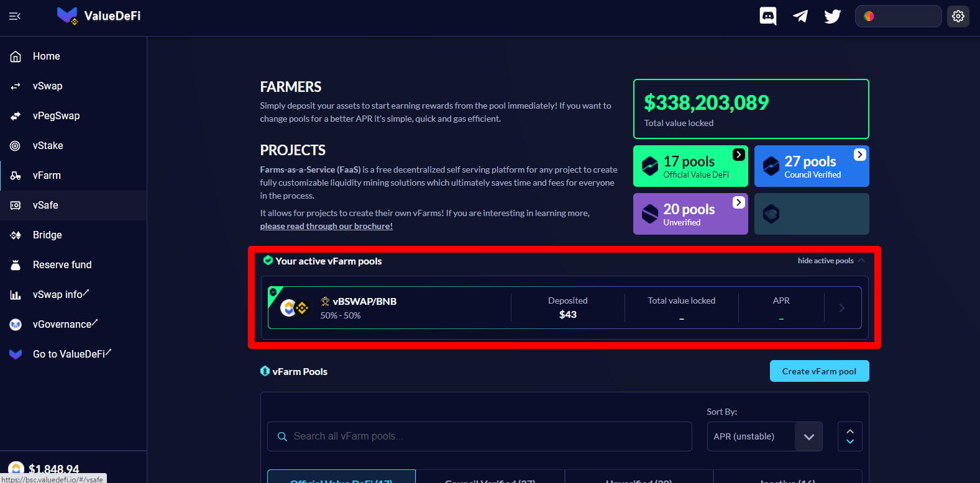Click the Sort By dropdown arrow
This screenshot has width=980, height=483.
click(x=808, y=437)
